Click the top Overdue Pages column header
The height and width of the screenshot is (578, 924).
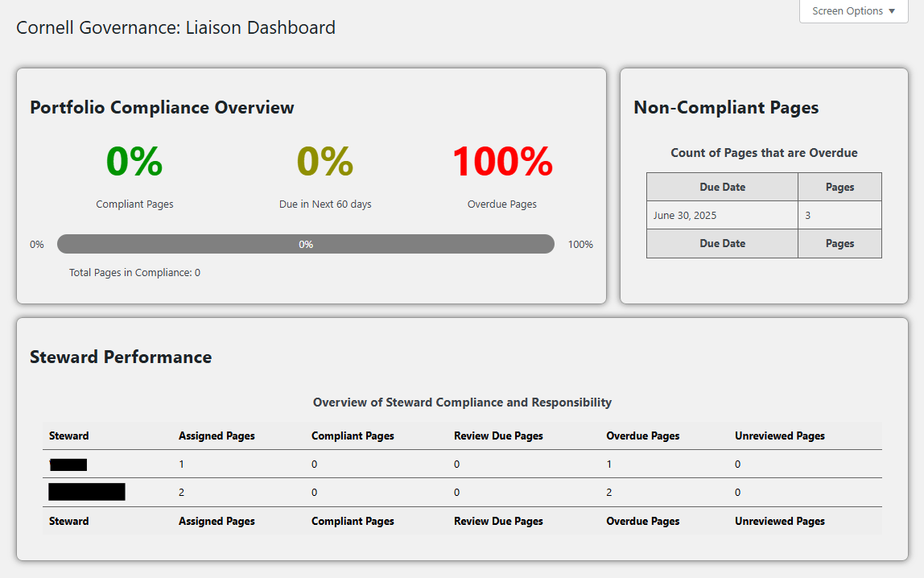click(x=643, y=436)
